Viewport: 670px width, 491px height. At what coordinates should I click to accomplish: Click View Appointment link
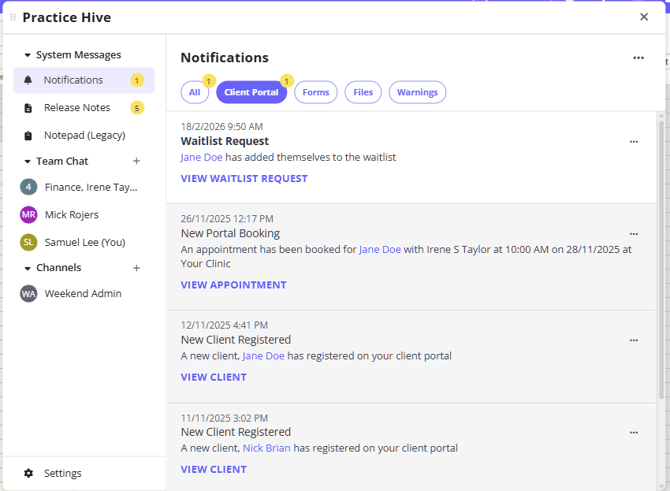[x=233, y=285]
